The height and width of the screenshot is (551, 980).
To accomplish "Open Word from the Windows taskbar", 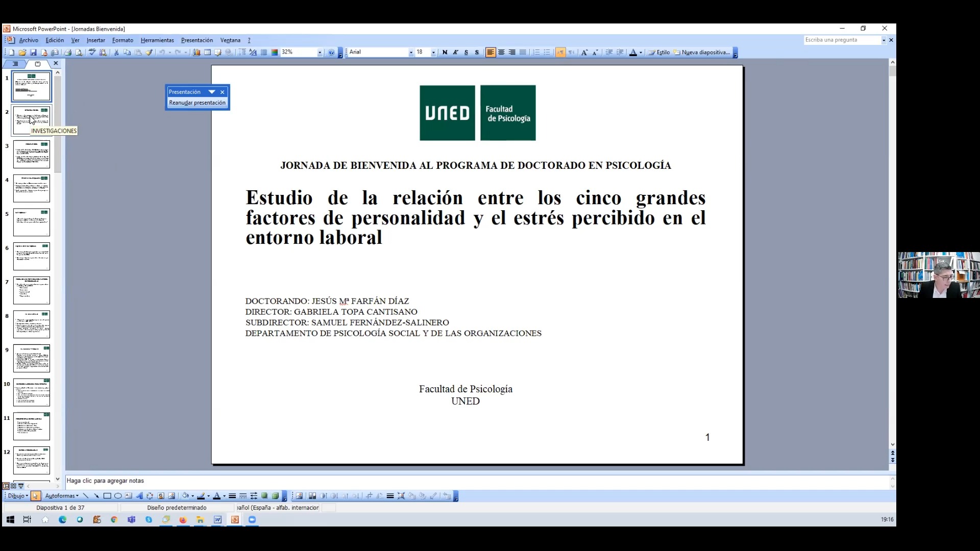I will coord(218,520).
